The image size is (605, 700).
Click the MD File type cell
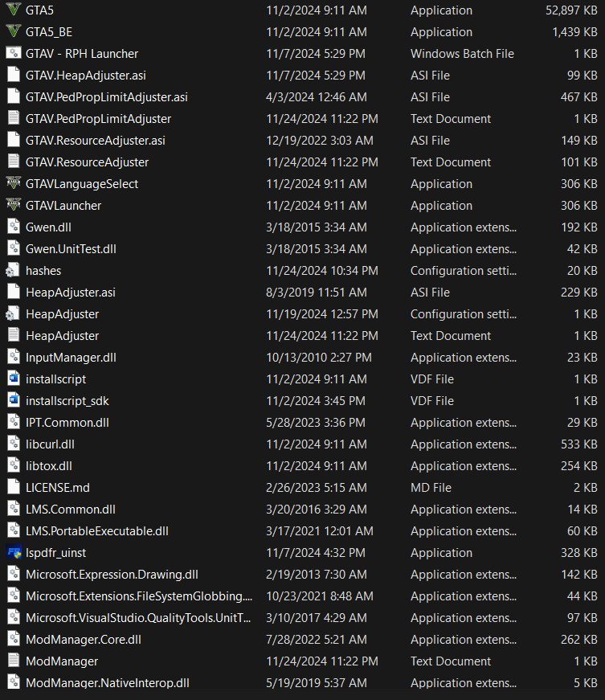tap(431, 488)
